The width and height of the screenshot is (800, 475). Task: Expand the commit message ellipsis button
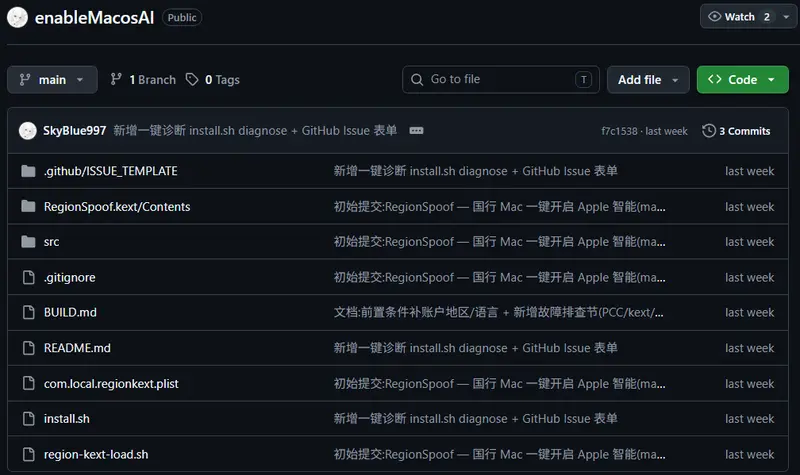point(416,131)
